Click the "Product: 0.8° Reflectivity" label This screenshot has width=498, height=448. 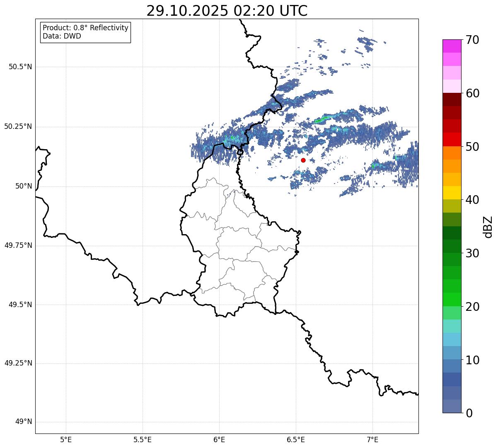[x=86, y=28]
